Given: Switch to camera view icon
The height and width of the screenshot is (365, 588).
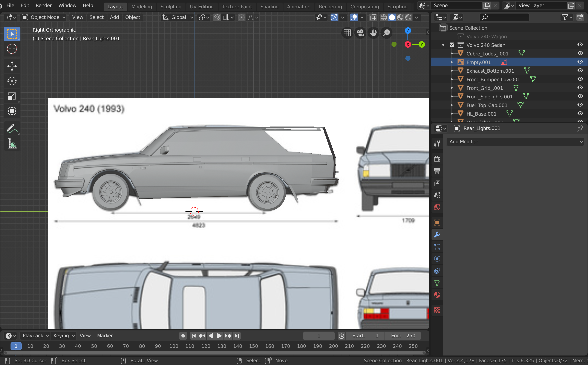Looking at the screenshot, I should click(360, 33).
